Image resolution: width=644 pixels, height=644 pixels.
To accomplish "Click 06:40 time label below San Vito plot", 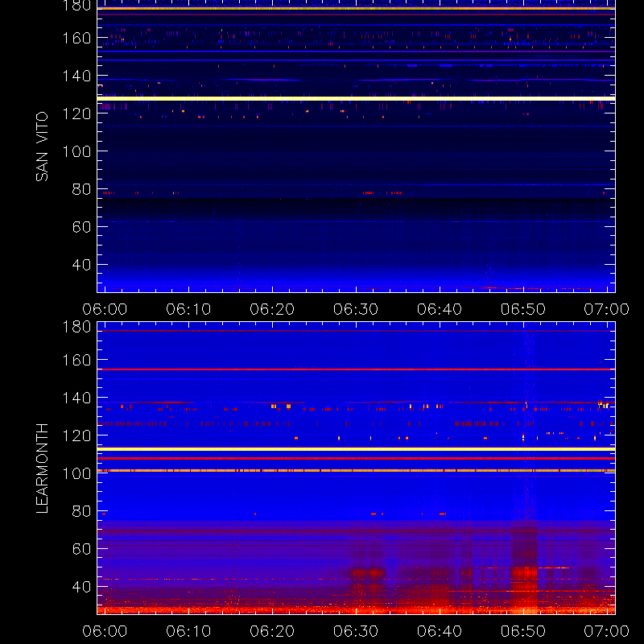I will point(440,309).
